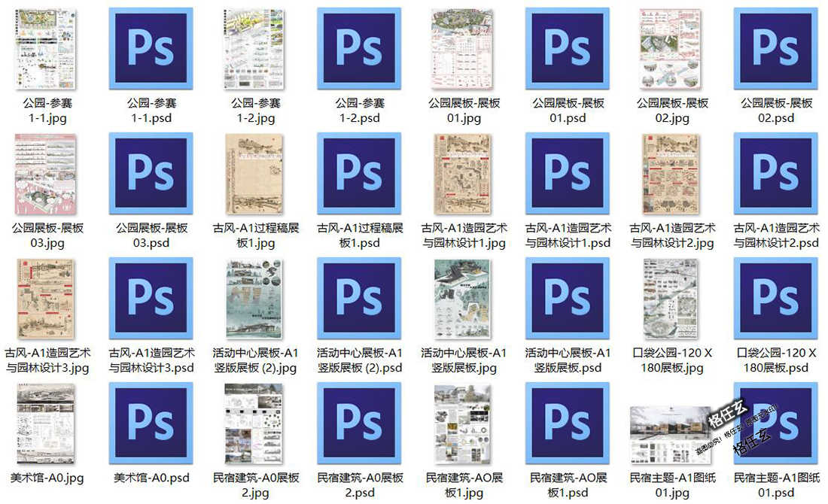Select thumbnail of 古风-A1造园艺术与园林设计3.jpg
The width and height of the screenshot is (828, 504).
click(x=46, y=298)
